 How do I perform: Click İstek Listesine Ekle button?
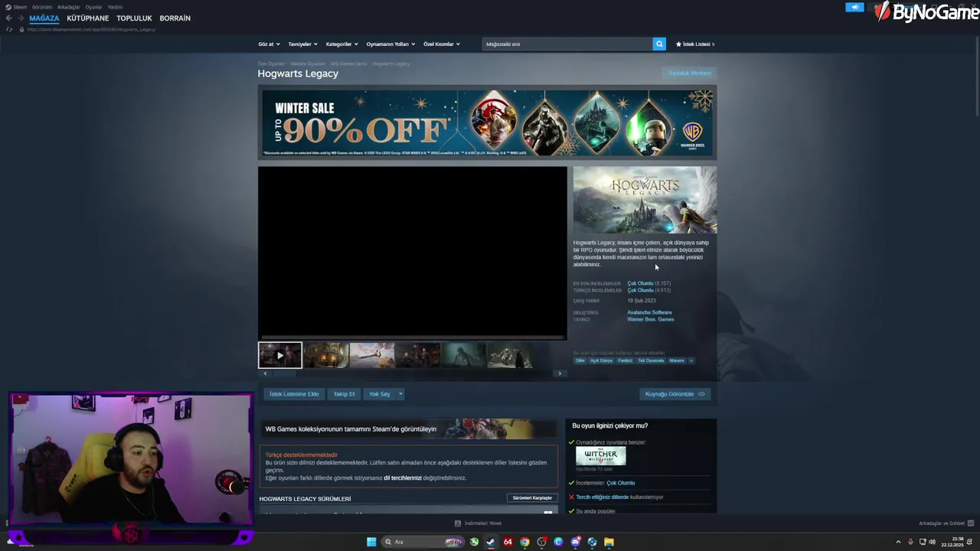click(294, 394)
